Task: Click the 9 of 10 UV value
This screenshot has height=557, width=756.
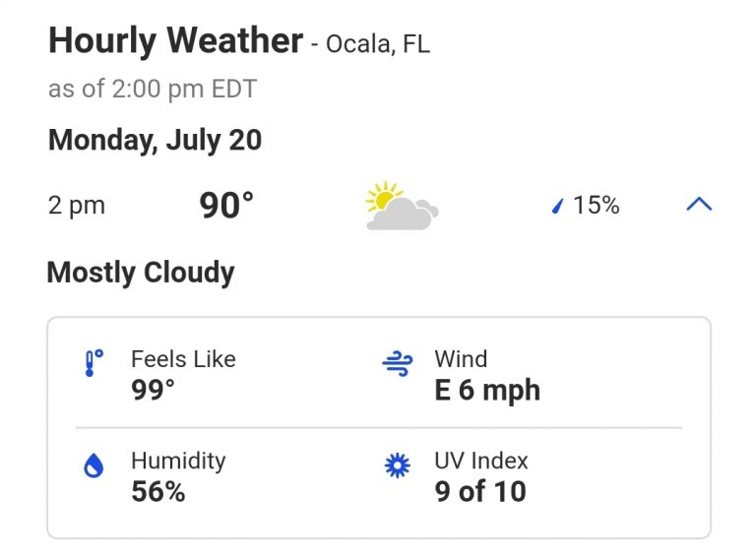Action: pyautogui.click(x=480, y=491)
